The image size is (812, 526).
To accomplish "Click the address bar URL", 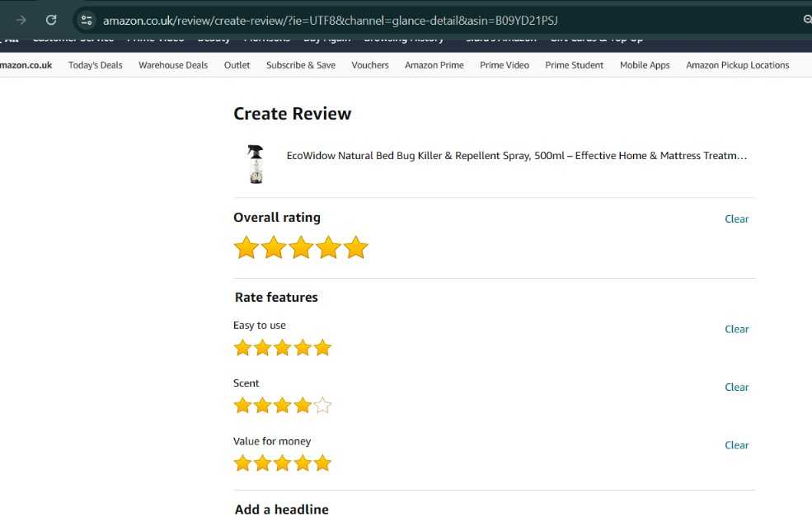I will click(330, 21).
